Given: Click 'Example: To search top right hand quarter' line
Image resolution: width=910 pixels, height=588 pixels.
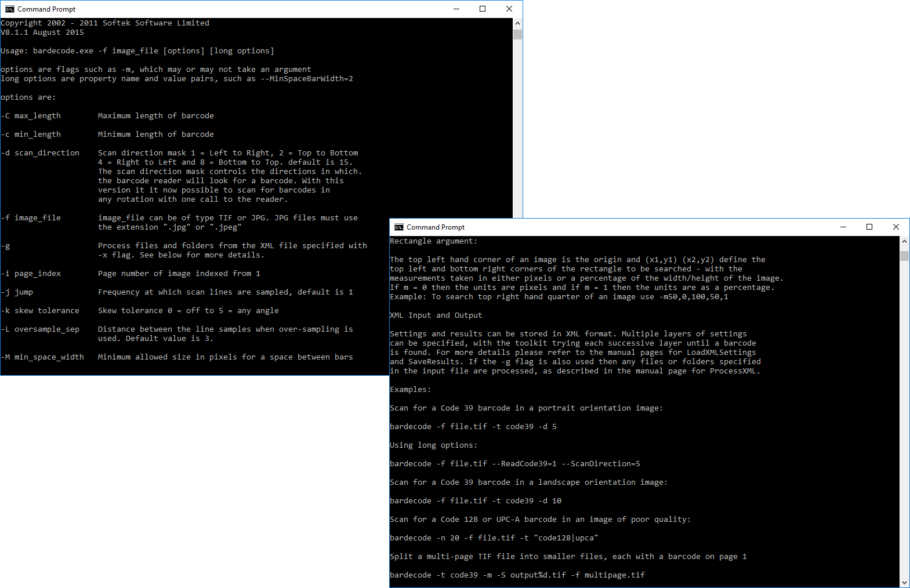Looking at the screenshot, I should [x=559, y=297].
